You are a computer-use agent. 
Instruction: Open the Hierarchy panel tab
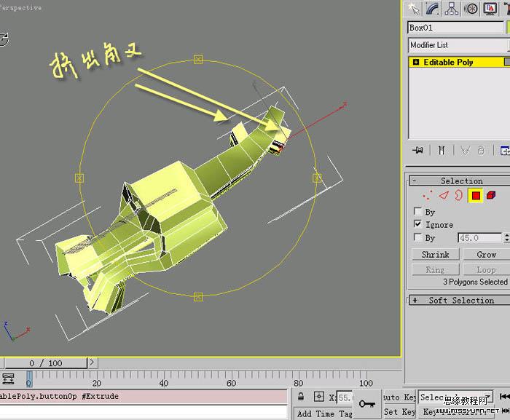(x=452, y=9)
